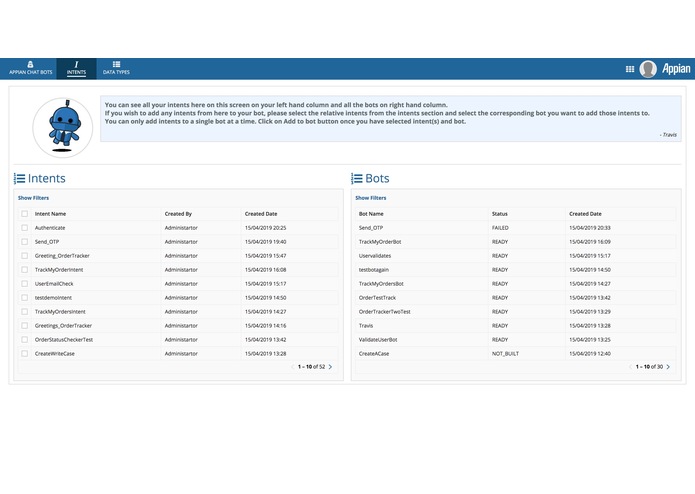
Task: Select the TrackMyOrderBot row
Action: (x=515, y=242)
